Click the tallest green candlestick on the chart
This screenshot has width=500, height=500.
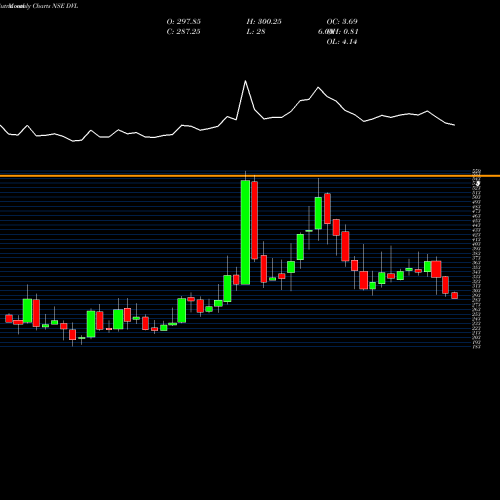click(x=245, y=232)
